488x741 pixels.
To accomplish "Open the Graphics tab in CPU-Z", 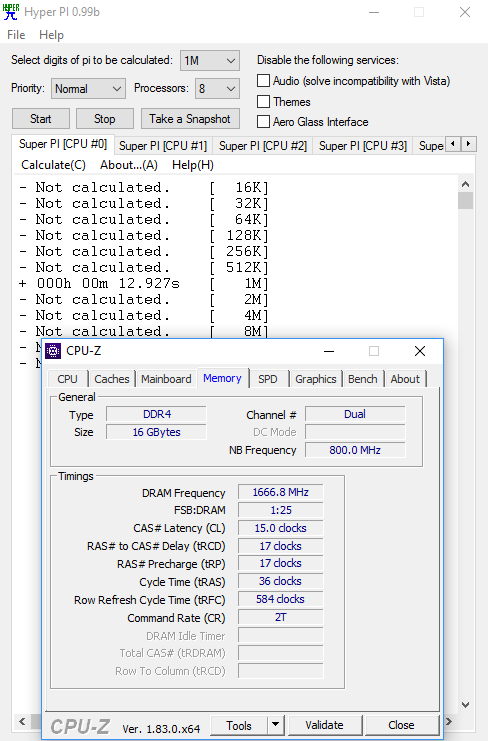I will pos(316,379).
